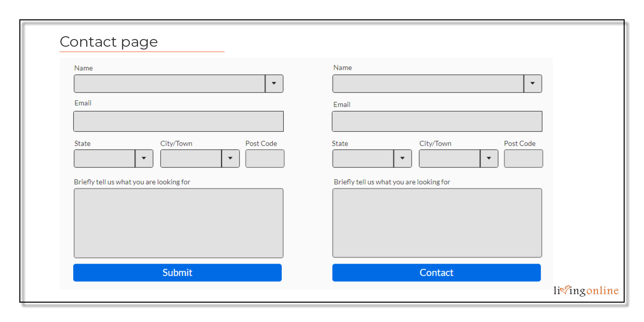The image size is (644, 322).
Task: Select Post Code field in Contact form
Action: point(523,159)
